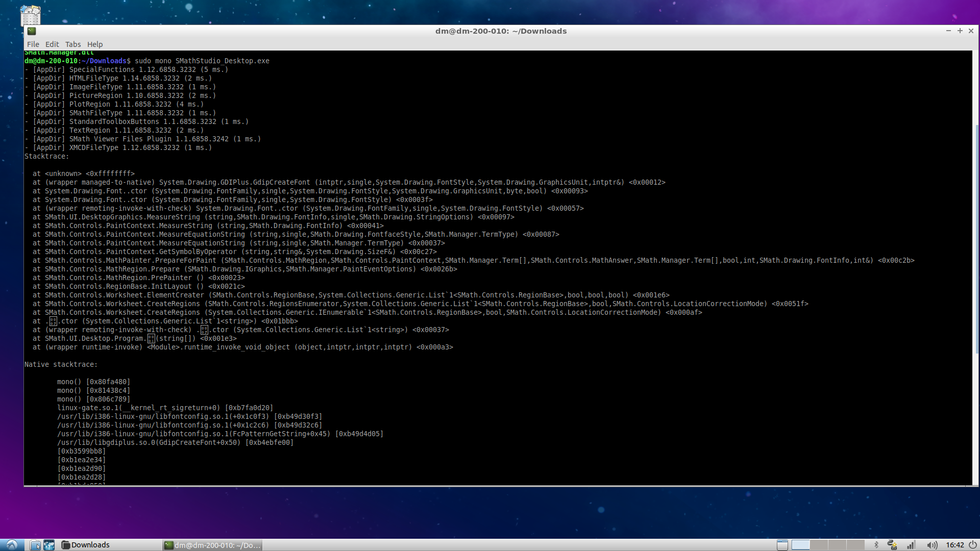Switch to the Downloads taskbar window

point(86,545)
